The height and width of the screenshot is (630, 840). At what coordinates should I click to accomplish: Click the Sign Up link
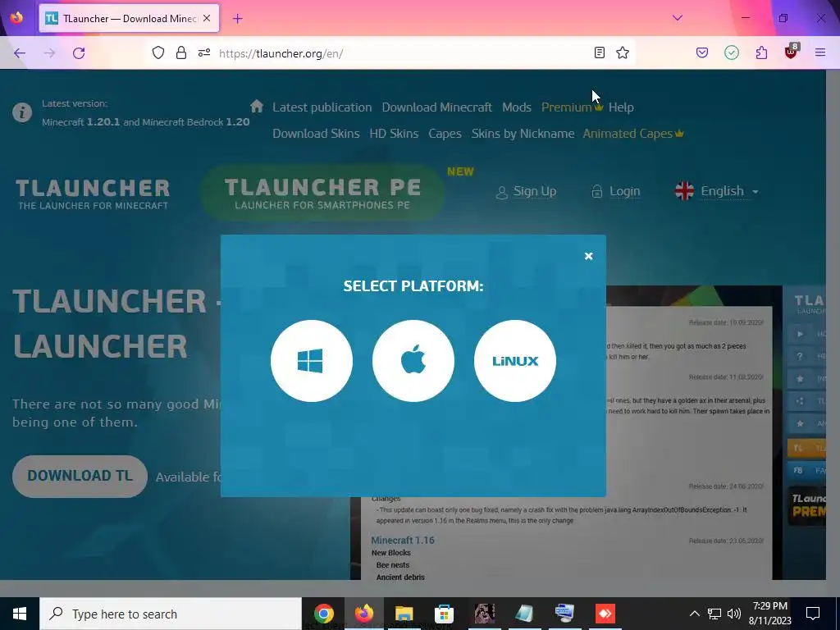527,191
